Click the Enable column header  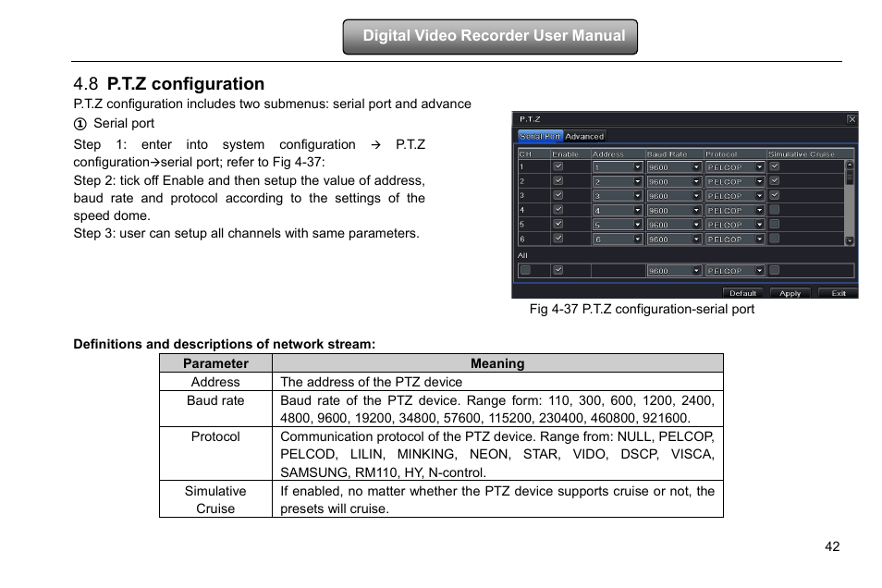565,153
